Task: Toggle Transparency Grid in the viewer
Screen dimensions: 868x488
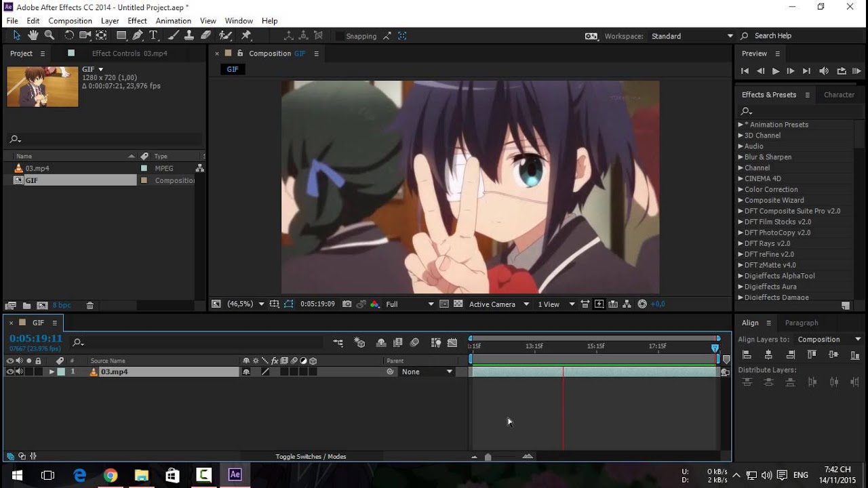Action: click(x=458, y=304)
